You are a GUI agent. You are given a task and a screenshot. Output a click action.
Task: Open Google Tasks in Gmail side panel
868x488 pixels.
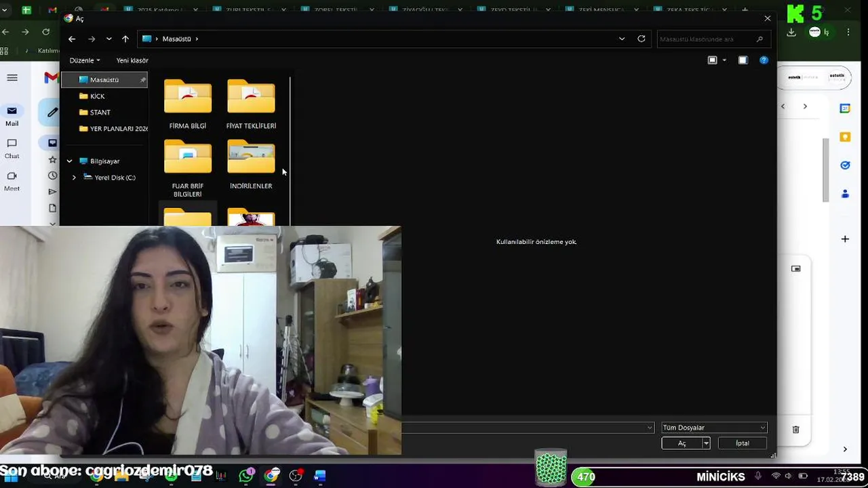845,165
